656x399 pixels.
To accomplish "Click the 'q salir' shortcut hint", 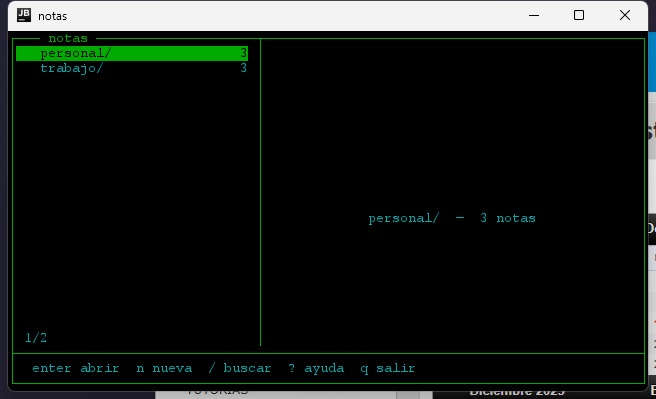I will 388,368.
